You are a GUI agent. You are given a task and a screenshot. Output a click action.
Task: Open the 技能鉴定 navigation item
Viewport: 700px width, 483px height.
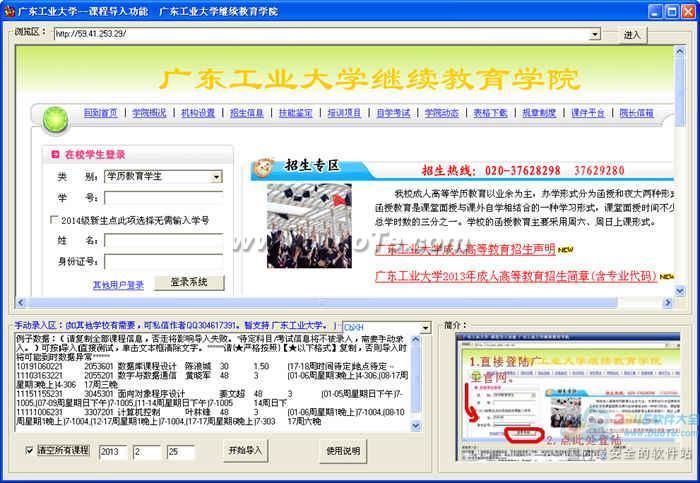coord(296,113)
